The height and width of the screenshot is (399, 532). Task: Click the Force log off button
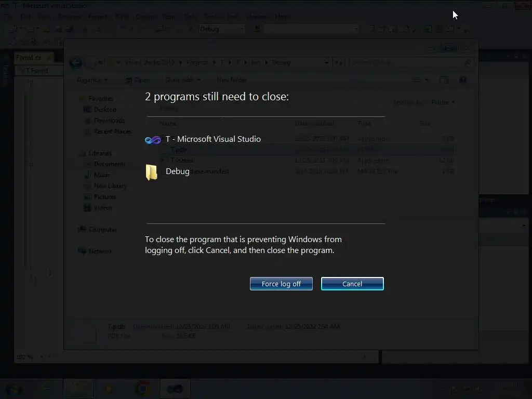[281, 284]
